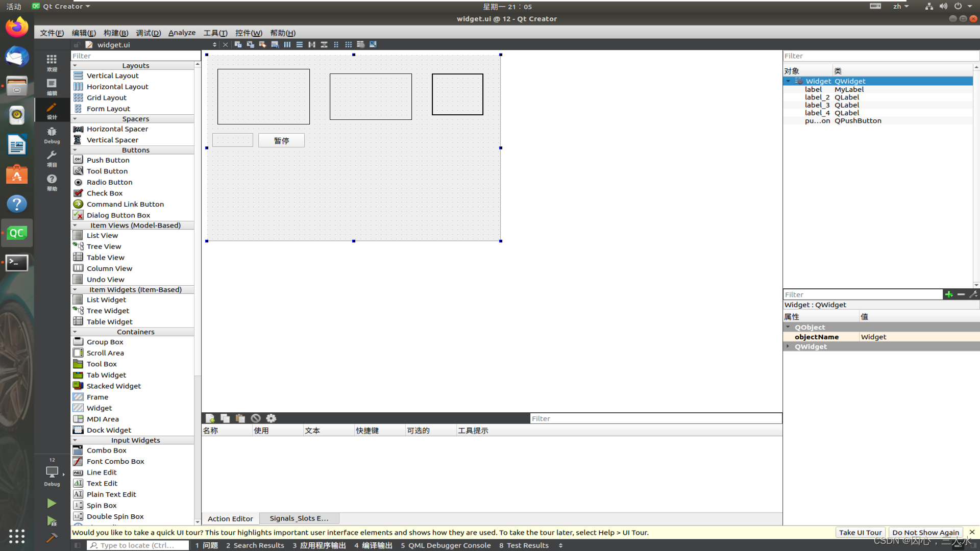The height and width of the screenshot is (551, 980).
Task: Select label_3 in the object inspector
Action: click(817, 105)
